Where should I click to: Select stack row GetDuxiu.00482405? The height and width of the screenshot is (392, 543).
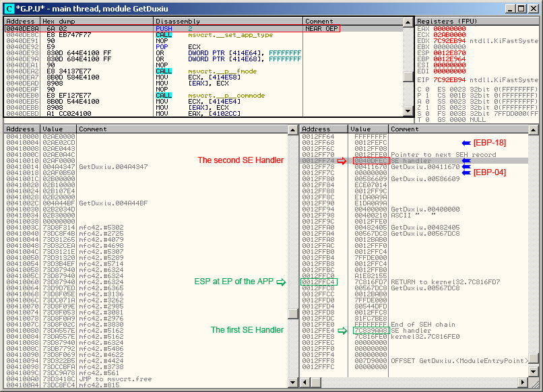(414, 228)
